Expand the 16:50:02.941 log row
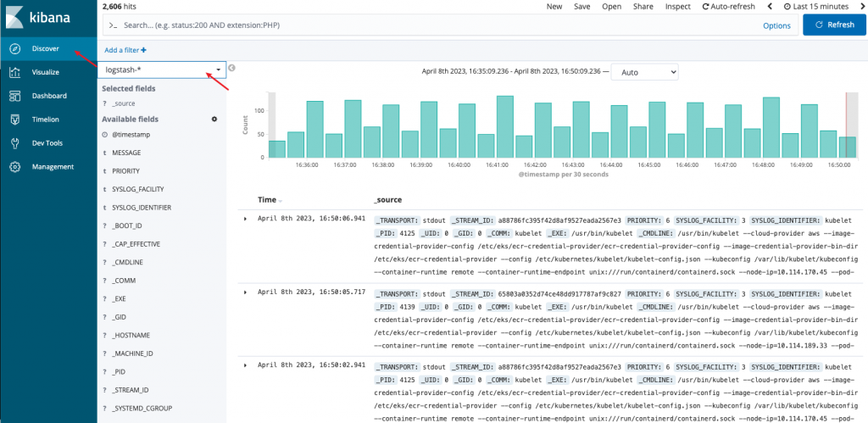 pyautogui.click(x=246, y=365)
